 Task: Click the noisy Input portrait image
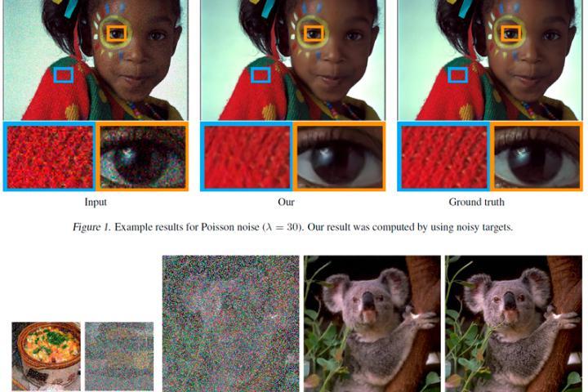tap(96, 60)
